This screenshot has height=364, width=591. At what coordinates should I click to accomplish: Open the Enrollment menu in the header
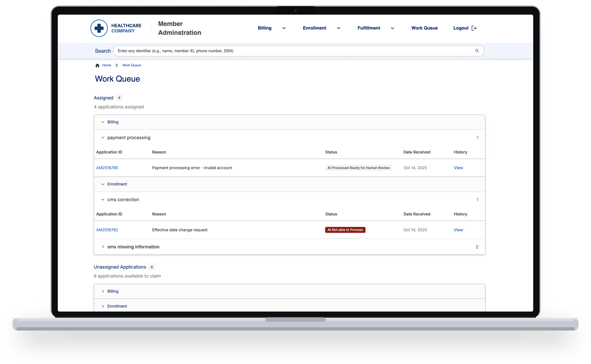(314, 28)
